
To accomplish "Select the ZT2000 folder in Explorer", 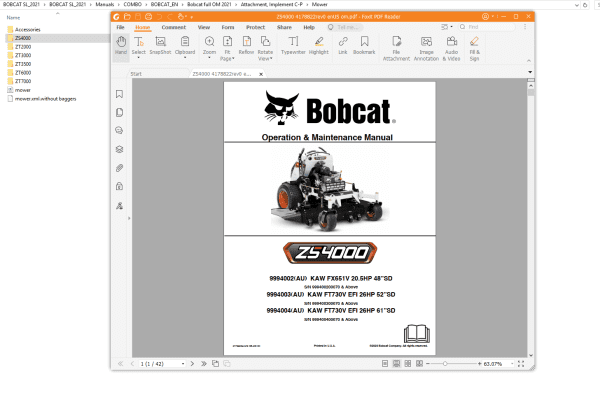I will 23,47.
